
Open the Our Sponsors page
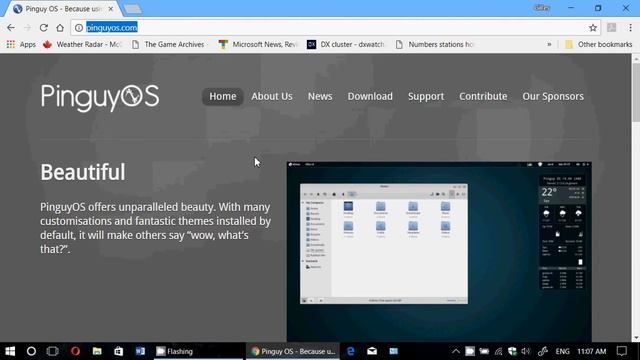click(553, 96)
